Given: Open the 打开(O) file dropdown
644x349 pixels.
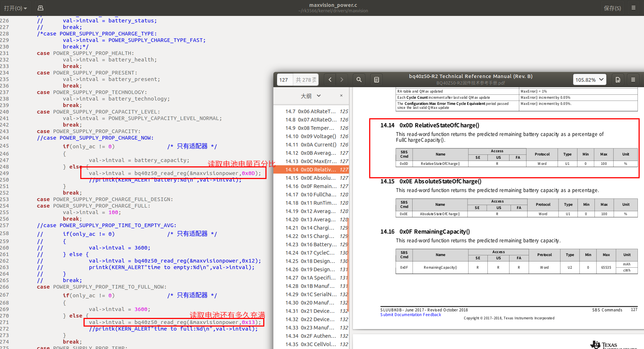Looking at the screenshot, I should point(16,8).
